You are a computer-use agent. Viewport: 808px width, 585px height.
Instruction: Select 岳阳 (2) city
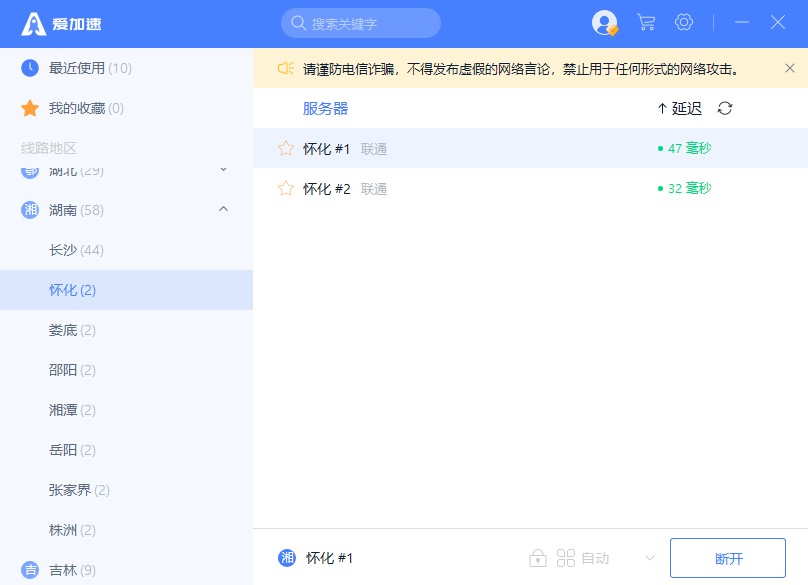126,450
